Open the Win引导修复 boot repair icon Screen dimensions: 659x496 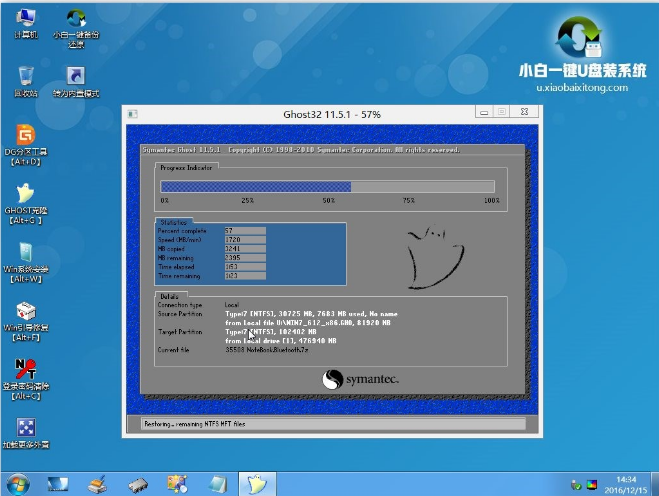[26, 310]
